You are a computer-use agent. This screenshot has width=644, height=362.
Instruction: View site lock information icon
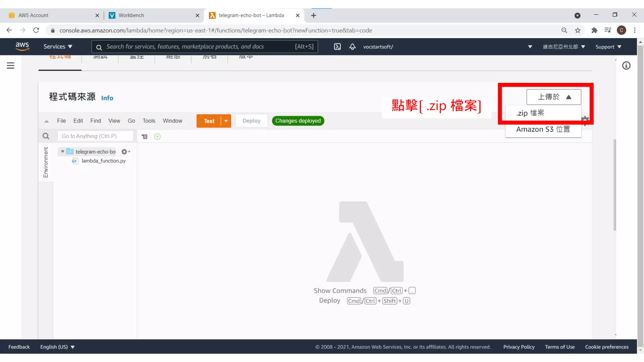53,30
